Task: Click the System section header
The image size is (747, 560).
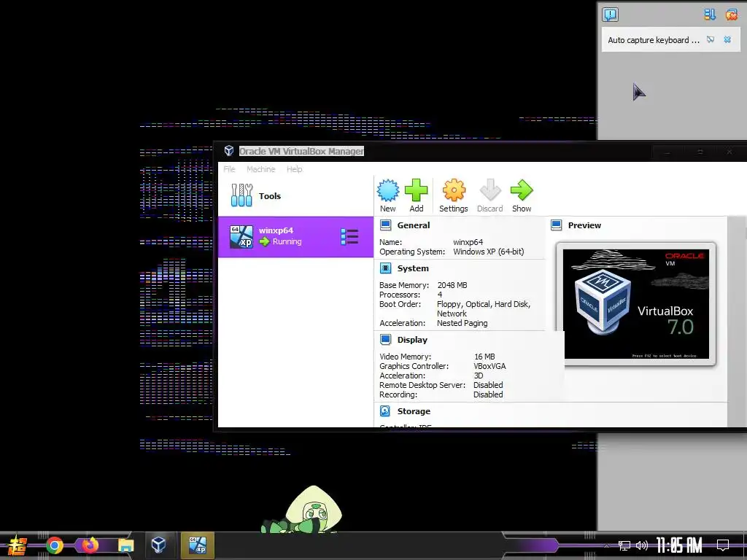Action: [413, 268]
